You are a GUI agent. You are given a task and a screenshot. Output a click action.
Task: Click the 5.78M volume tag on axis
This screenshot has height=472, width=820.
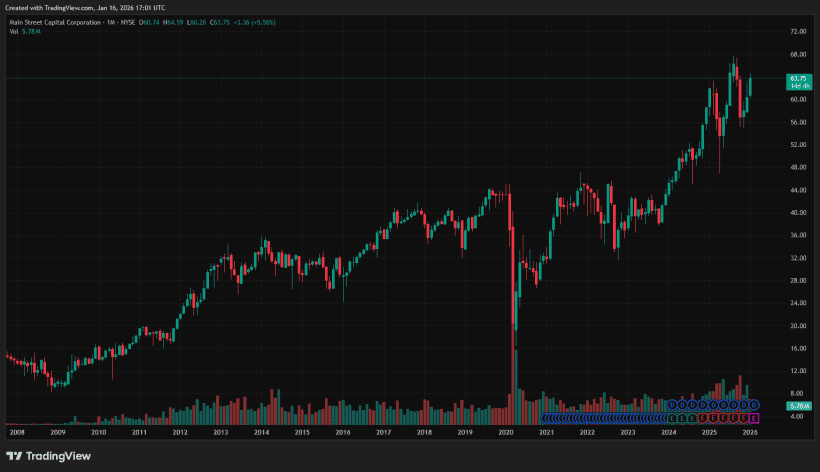[798, 407]
